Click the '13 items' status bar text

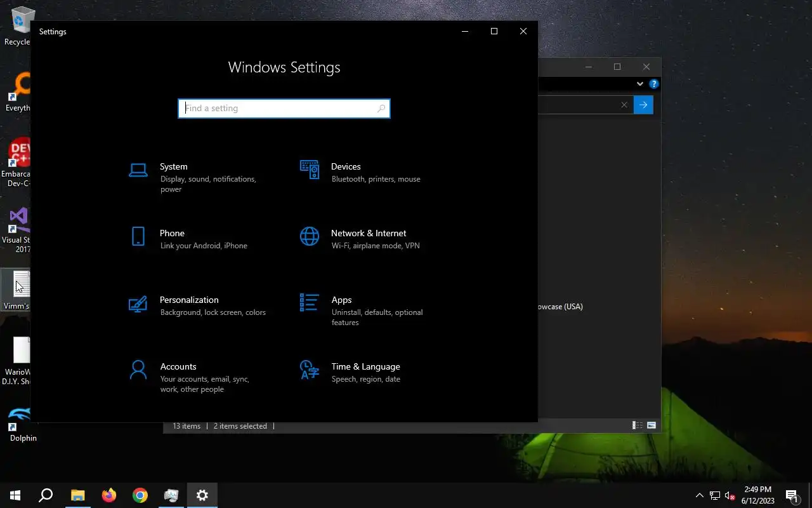[x=187, y=426]
